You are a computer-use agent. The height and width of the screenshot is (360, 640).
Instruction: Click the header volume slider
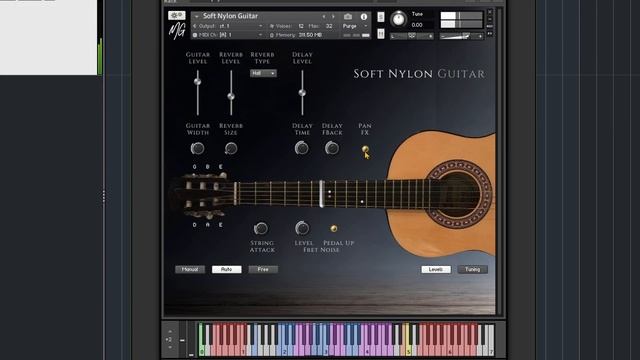point(461,36)
